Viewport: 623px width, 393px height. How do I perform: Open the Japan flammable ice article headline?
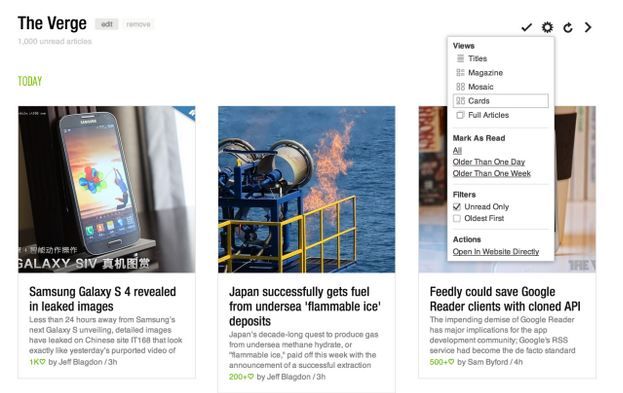click(305, 306)
